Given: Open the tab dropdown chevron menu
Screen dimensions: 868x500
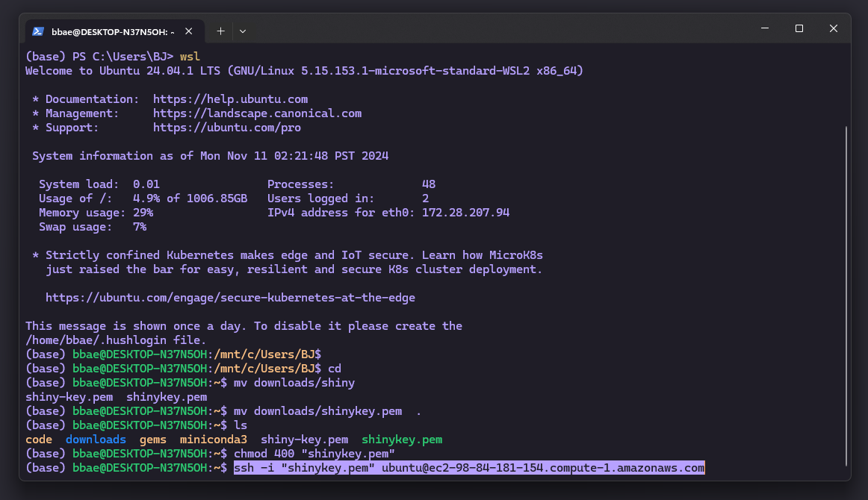Looking at the screenshot, I should [x=241, y=31].
